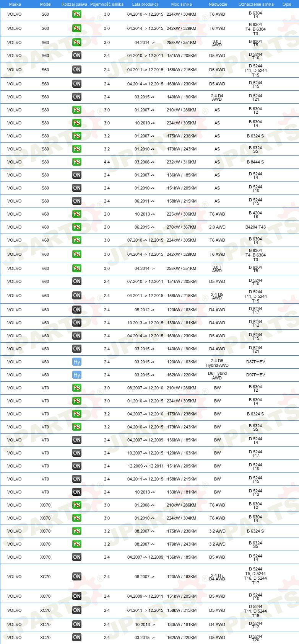
Task: Select petrol icon in S80 210kW / 286KM row
Action: 77,110
